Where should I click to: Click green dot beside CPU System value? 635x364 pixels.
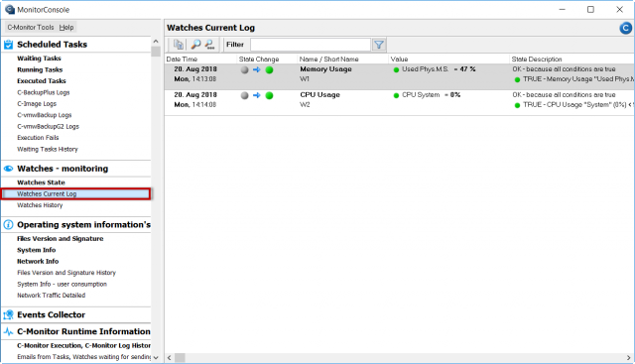396,95
